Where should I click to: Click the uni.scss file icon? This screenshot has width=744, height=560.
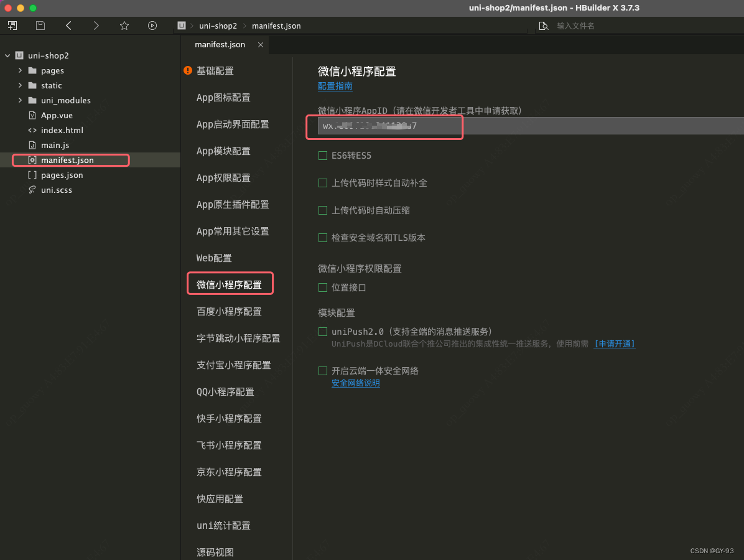32,190
